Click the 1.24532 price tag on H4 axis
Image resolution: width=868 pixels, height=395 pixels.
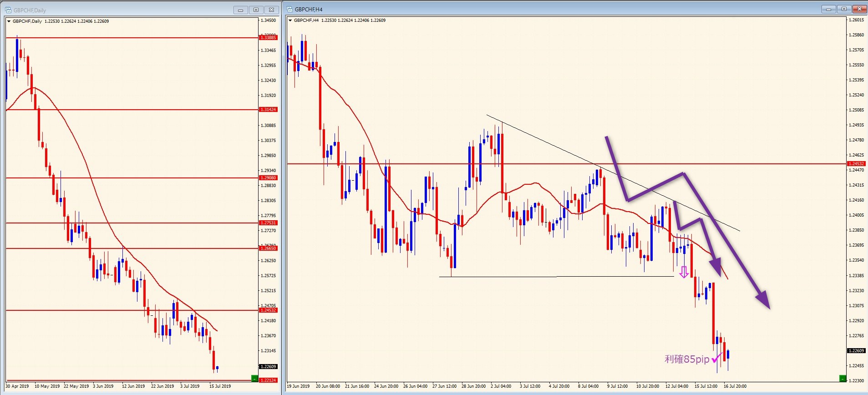coord(856,164)
